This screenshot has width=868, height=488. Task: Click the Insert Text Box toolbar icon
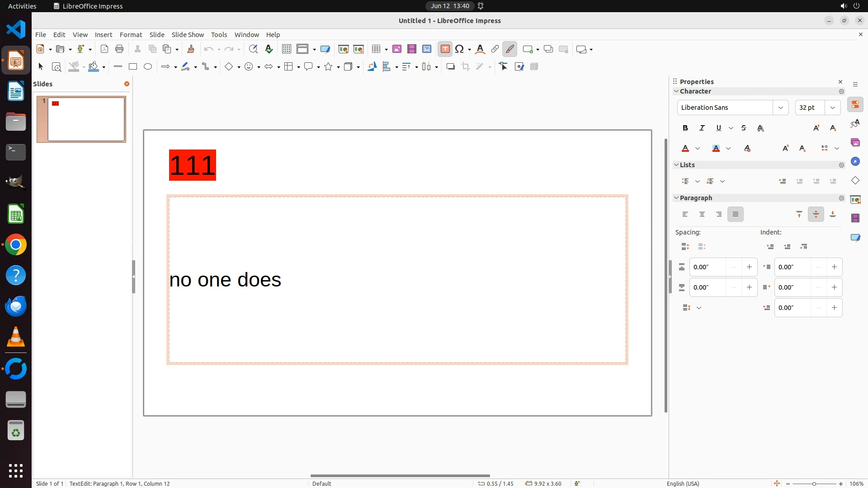tap(445, 49)
